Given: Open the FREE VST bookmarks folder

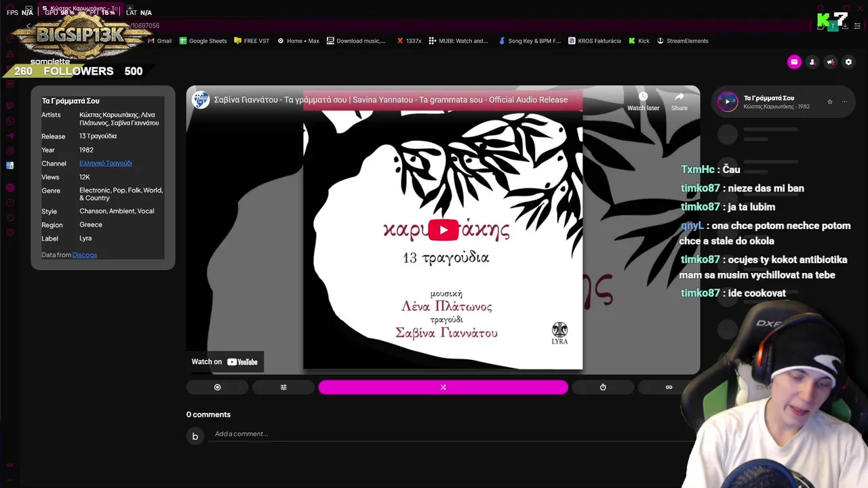Looking at the screenshot, I should click(x=252, y=41).
